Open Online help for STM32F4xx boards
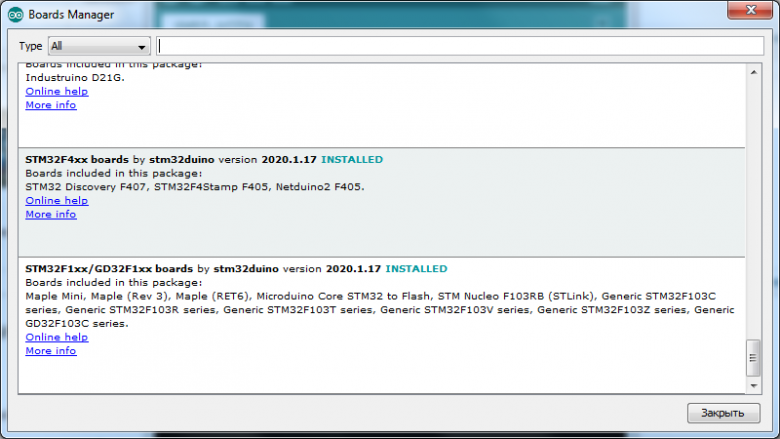This screenshot has height=439, width=780. [57, 200]
